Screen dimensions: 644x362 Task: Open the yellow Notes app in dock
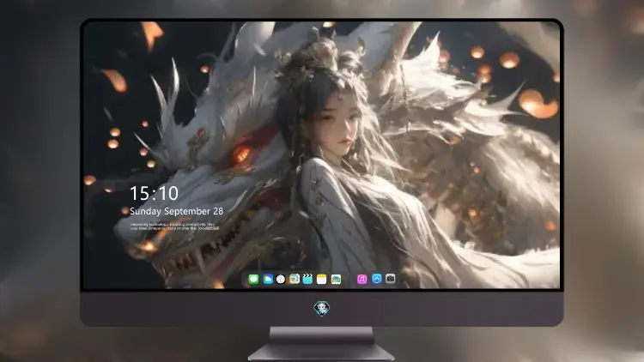point(322,279)
